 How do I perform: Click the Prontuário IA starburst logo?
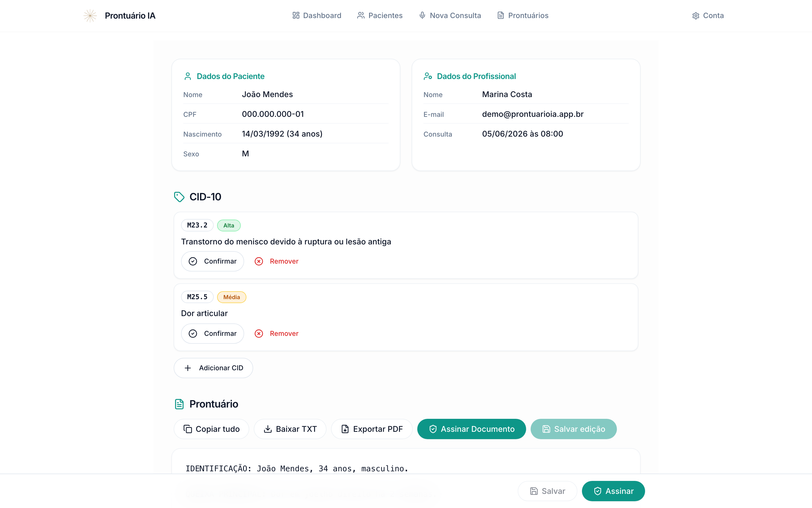point(90,16)
